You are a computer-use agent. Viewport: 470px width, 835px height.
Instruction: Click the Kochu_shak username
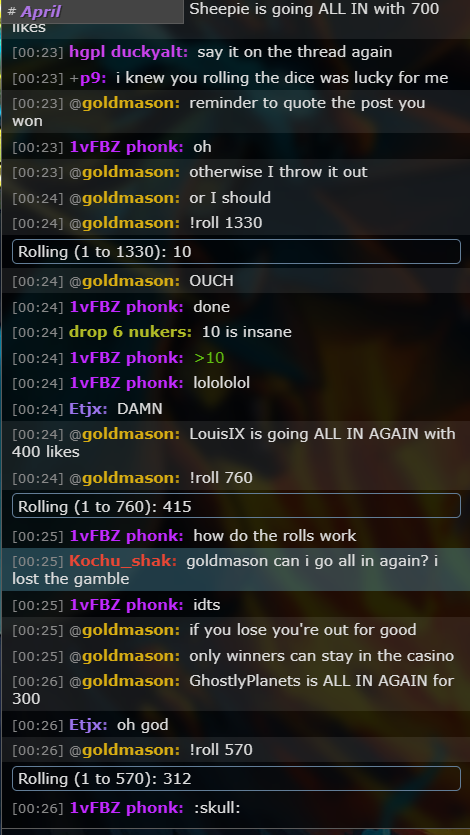point(122,561)
